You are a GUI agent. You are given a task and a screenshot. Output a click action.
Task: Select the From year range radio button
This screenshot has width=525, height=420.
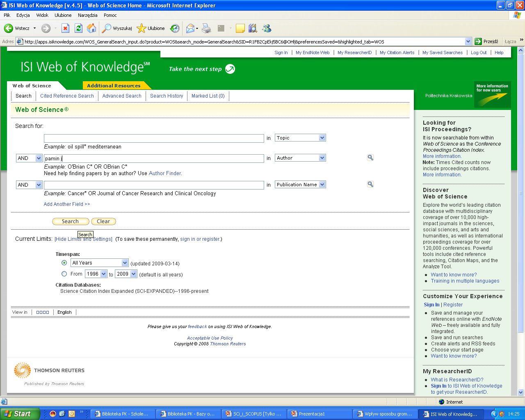point(64,274)
